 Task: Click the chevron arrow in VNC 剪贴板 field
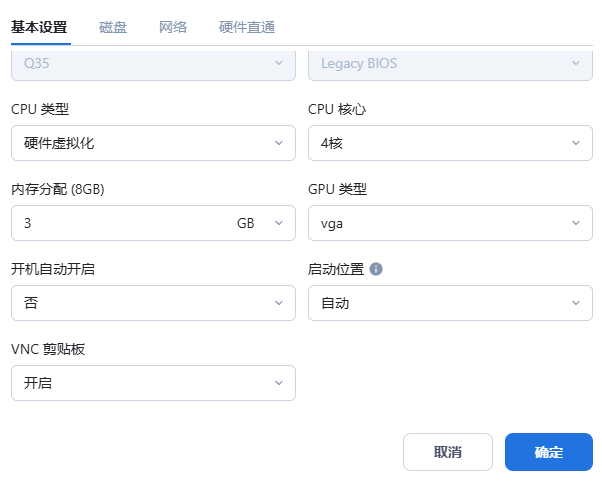coord(279,383)
